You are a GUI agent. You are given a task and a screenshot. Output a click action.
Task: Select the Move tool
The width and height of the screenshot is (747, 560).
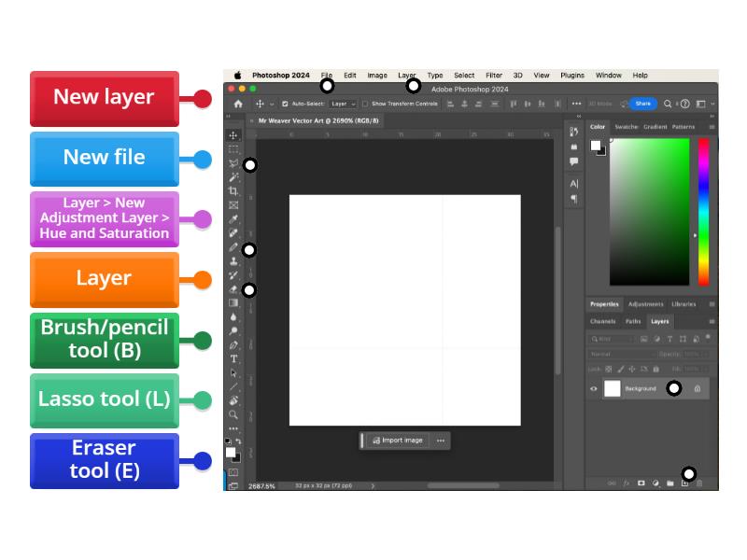235,134
